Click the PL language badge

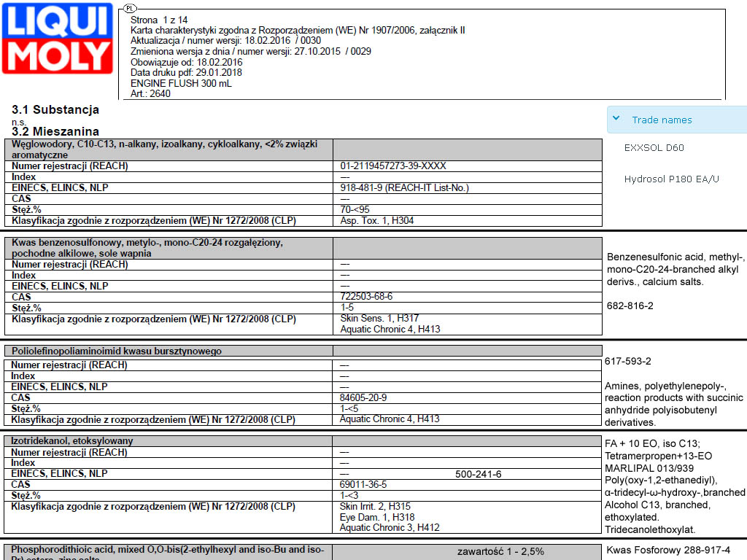coord(129,8)
